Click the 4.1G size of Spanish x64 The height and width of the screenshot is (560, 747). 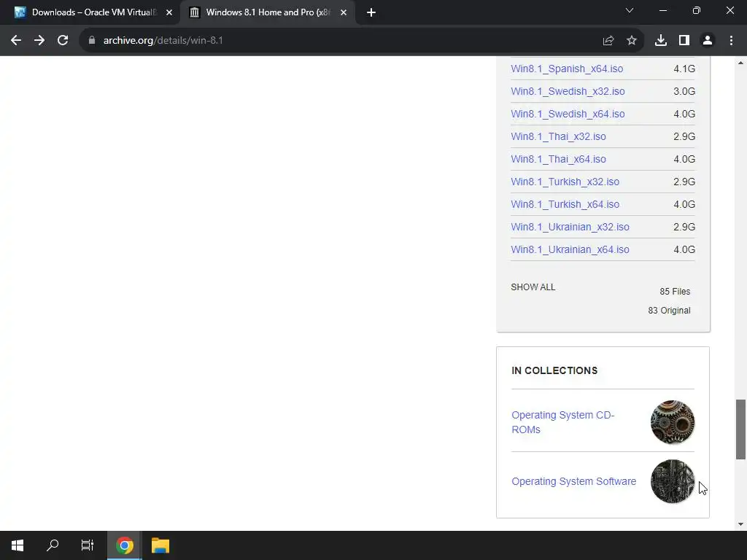pos(684,69)
